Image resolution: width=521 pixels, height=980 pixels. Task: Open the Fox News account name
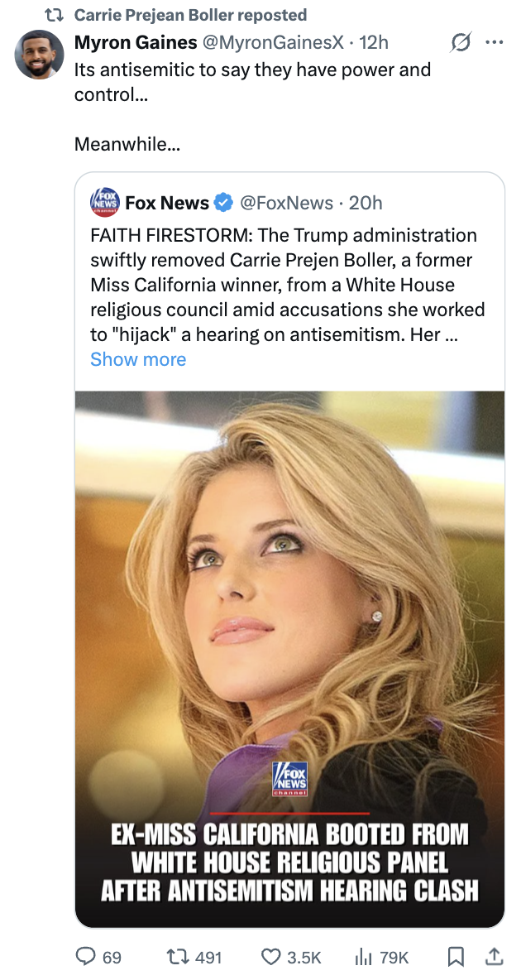167,203
